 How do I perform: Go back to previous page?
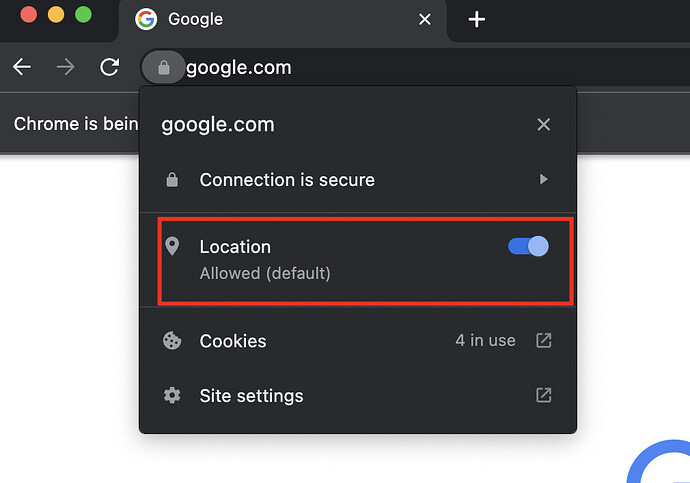22,68
